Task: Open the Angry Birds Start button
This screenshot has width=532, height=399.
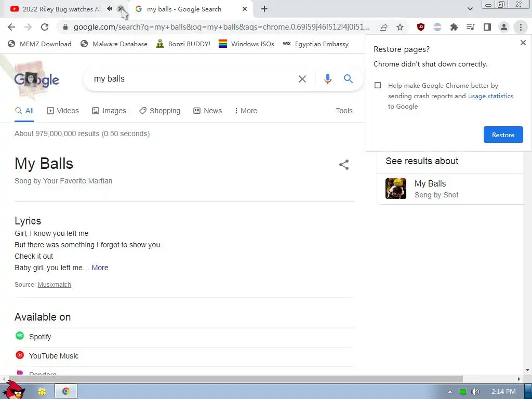Action: point(14,391)
